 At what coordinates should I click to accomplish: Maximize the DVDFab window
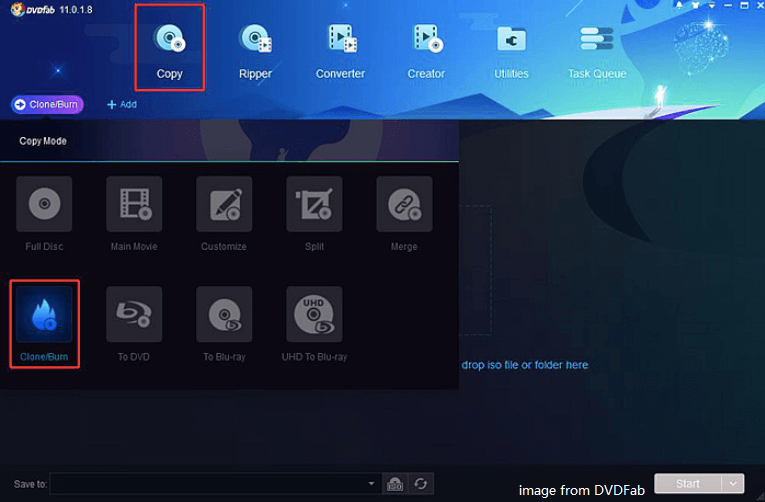tap(744, 5)
